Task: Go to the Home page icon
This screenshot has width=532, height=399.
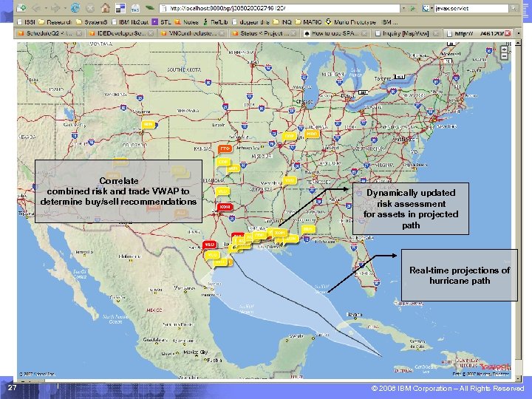Action: click(106, 7)
